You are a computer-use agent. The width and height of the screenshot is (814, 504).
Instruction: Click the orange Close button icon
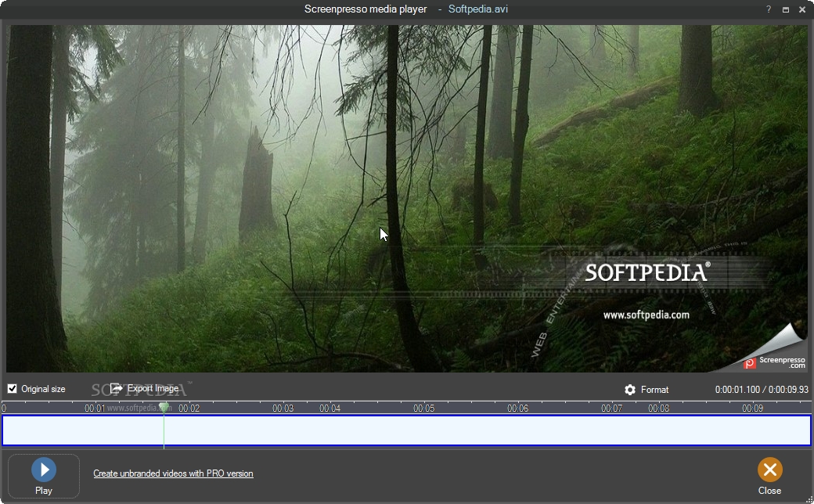769,470
